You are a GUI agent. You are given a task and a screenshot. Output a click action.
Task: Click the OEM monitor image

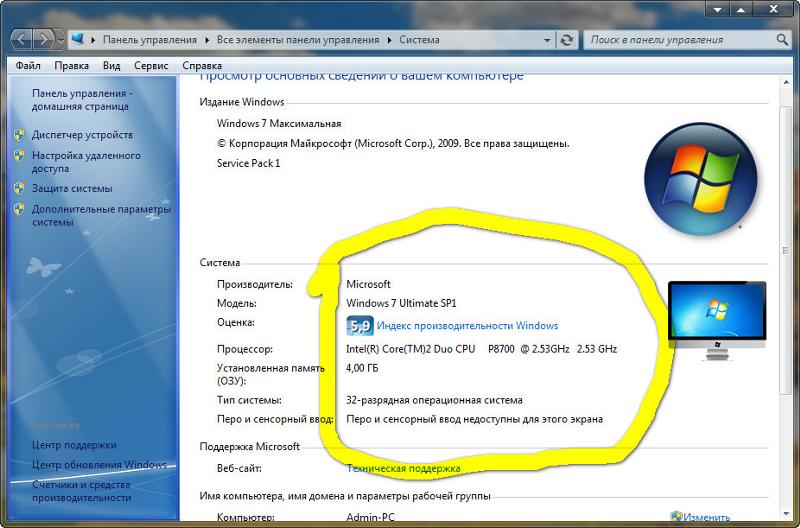717,321
